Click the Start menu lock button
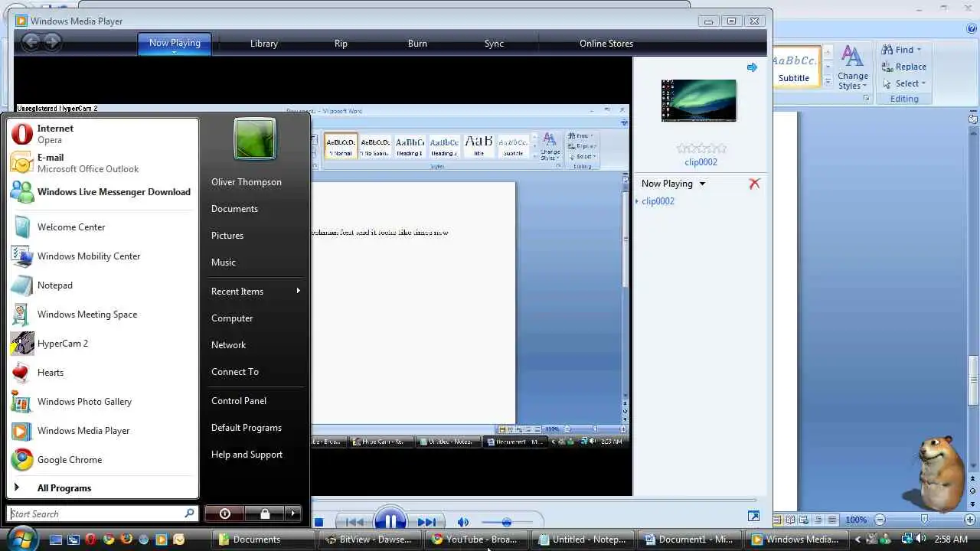The image size is (980, 551). pos(264,514)
